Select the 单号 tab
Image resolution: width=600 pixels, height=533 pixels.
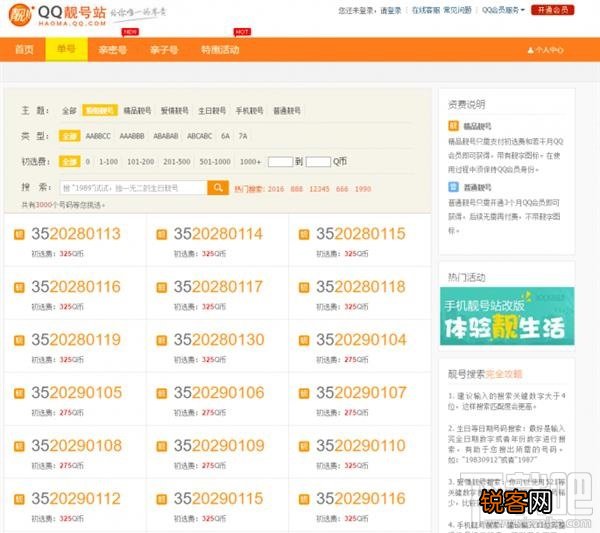point(67,49)
